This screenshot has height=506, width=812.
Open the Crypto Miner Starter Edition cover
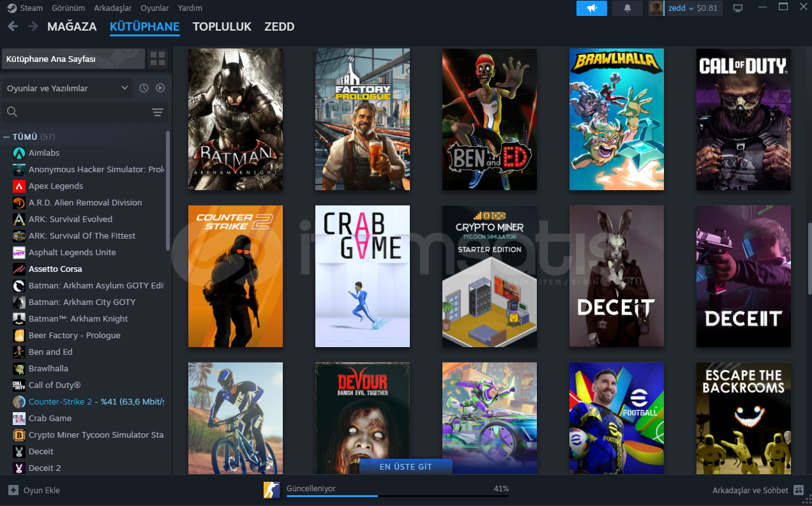click(x=490, y=276)
